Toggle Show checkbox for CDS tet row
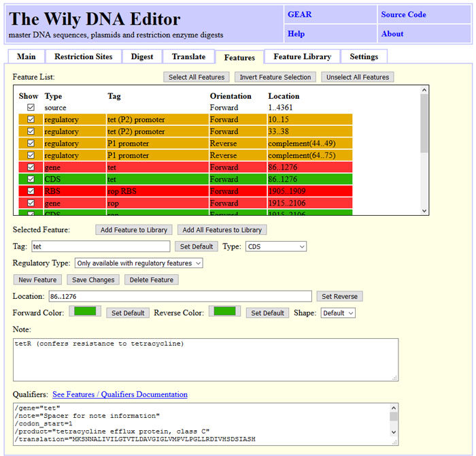Viewport: 476px width, 456px height. [x=31, y=179]
